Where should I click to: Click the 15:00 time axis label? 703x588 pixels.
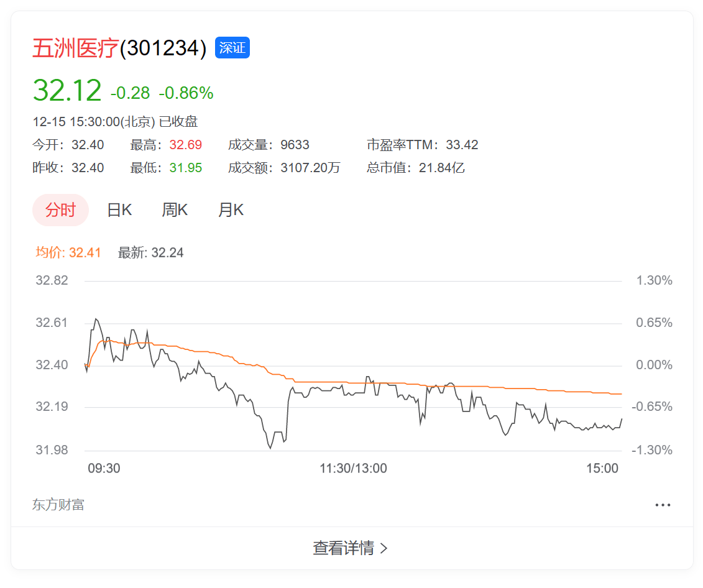(x=602, y=469)
